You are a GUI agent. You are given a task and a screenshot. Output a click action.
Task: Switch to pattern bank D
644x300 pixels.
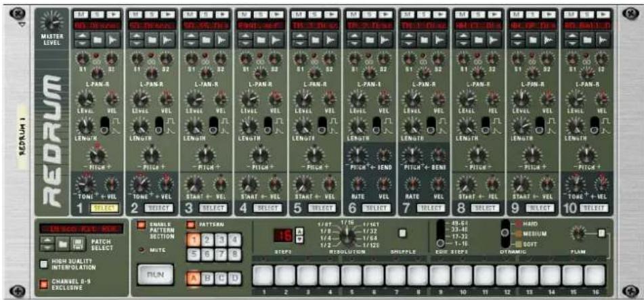(234, 278)
